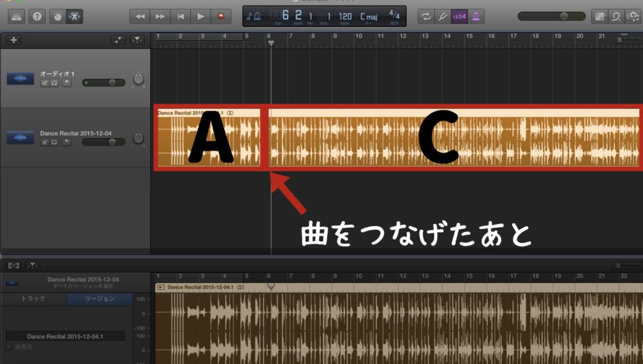Adjust the editor zoom slider
This screenshot has height=364, width=643.
click(x=627, y=265)
